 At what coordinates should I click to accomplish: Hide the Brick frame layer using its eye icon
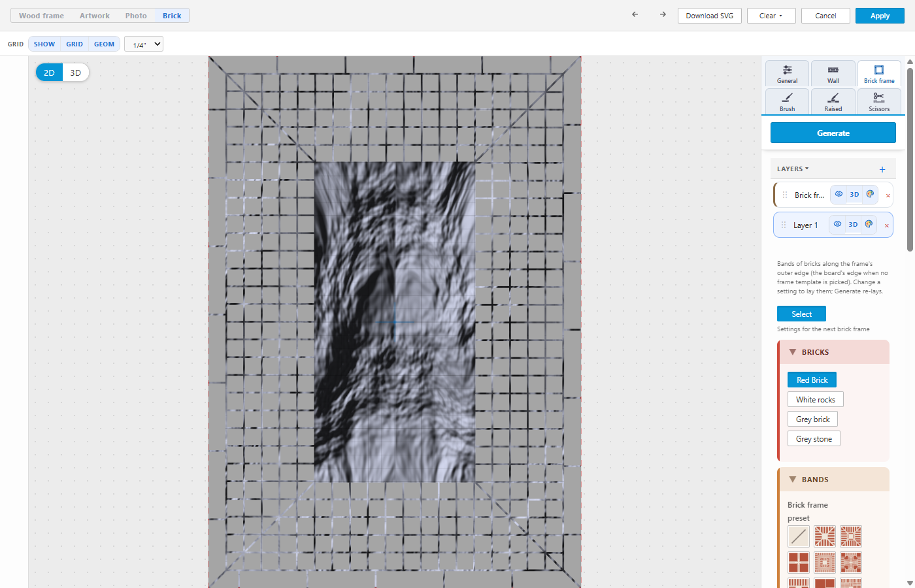(x=839, y=194)
